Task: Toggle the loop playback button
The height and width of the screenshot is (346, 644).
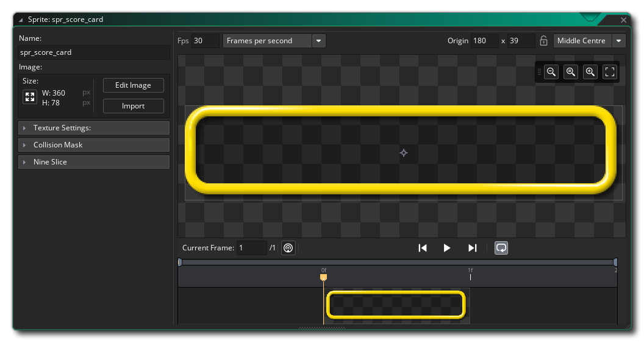Action: [x=501, y=248]
